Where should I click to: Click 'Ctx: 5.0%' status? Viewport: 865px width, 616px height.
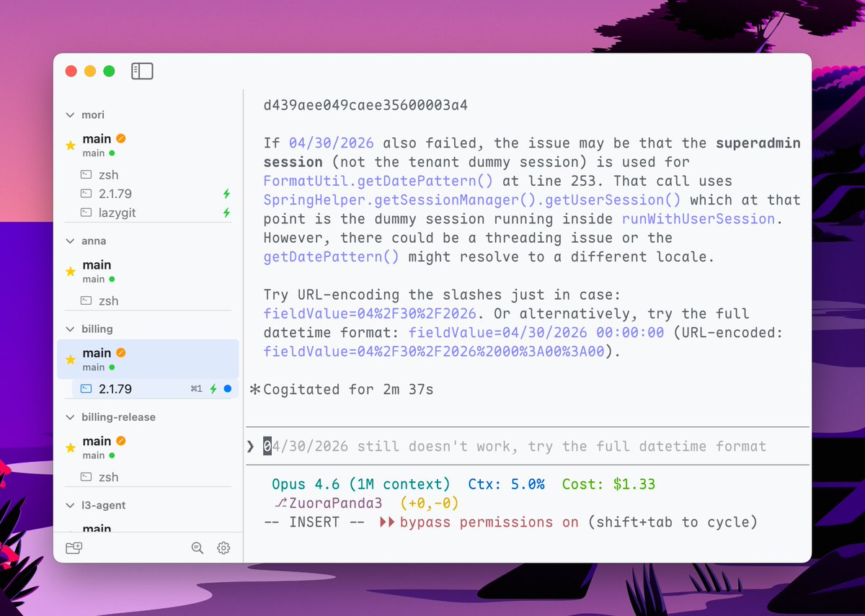coord(506,484)
